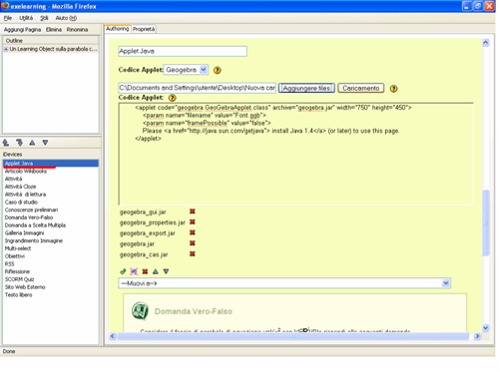Screen dimensions: 500x372
Task: Move iDevice up with blue triangle
Action: (155, 271)
